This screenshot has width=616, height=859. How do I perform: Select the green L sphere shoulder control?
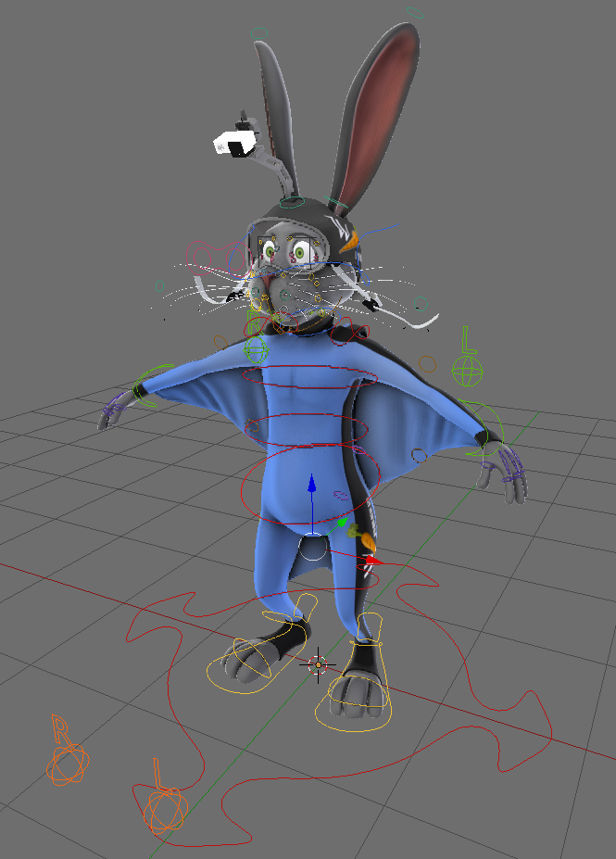pos(467,371)
